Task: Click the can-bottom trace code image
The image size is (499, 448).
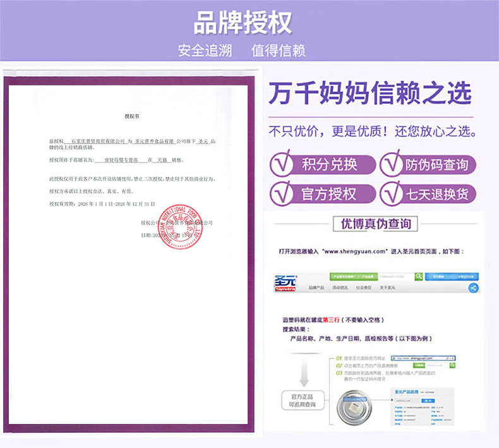Action: (354, 407)
